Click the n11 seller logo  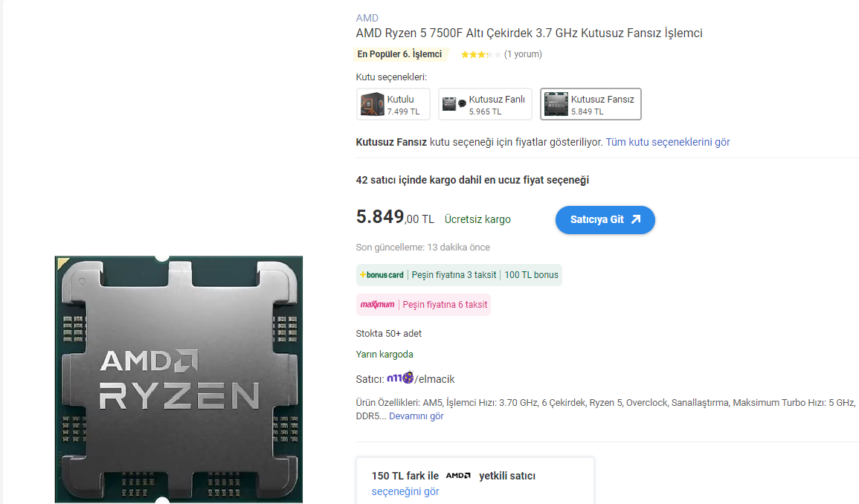(x=400, y=378)
